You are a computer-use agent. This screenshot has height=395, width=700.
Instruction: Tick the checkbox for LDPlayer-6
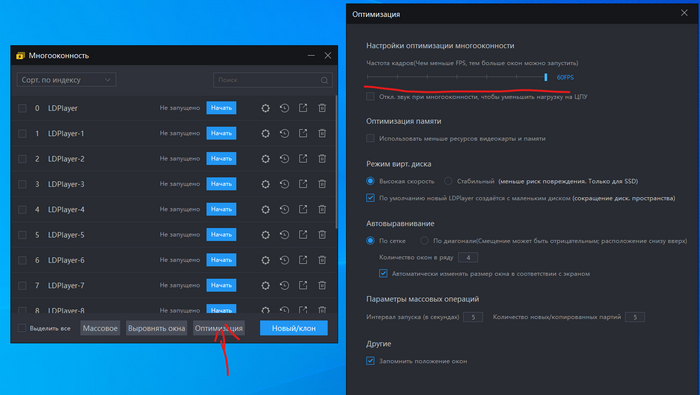click(22, 260)
